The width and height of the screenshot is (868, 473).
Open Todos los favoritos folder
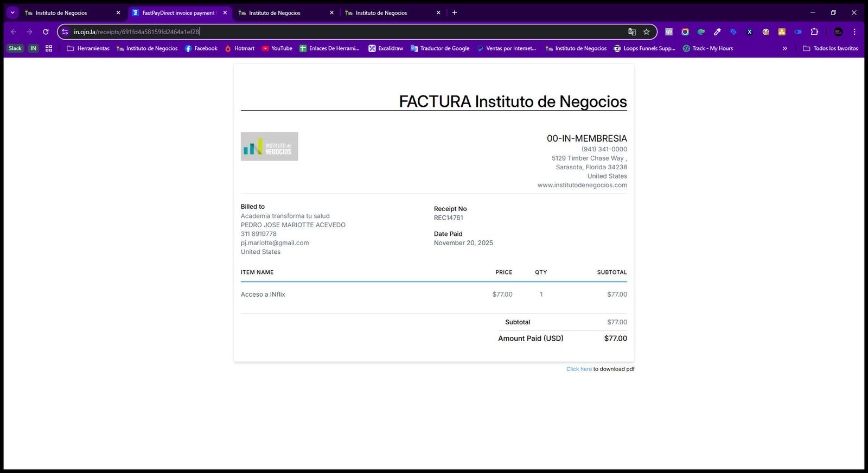831,48
